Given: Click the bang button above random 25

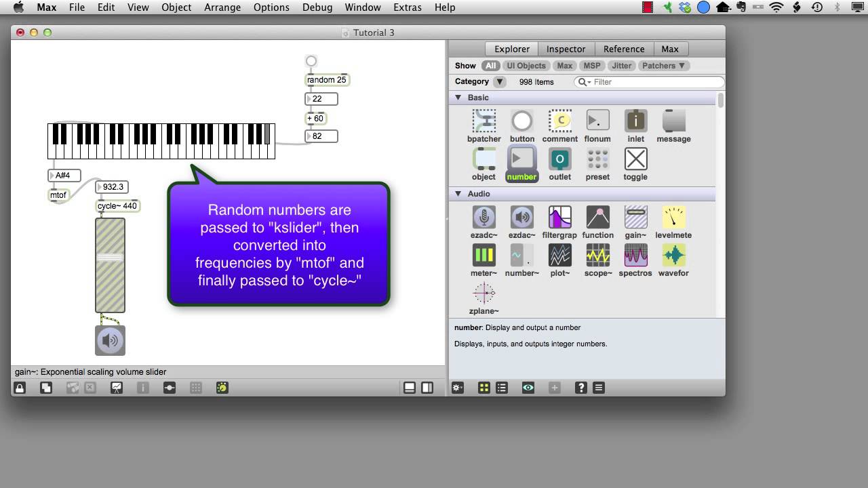Looking at the screenshot, I should pyautogui.click(x=311, y=61).
